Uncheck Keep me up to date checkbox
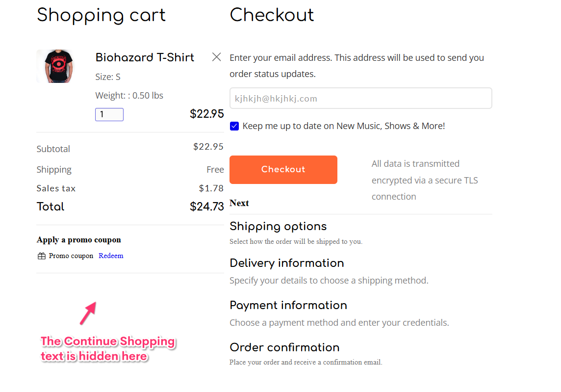Image resolution: width=561 pixels, height=392 pixels. pos(234,126)
